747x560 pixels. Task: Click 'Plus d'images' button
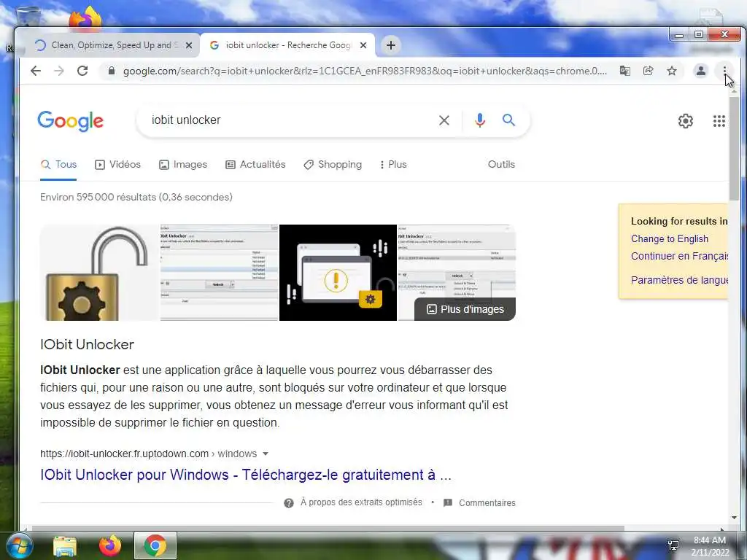coord(465,309)
